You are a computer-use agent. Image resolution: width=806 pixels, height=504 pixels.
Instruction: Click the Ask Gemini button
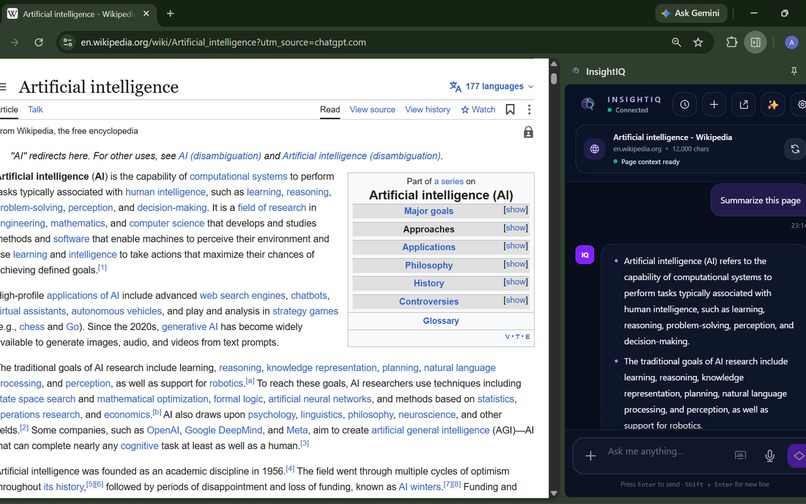pos(690,13)
